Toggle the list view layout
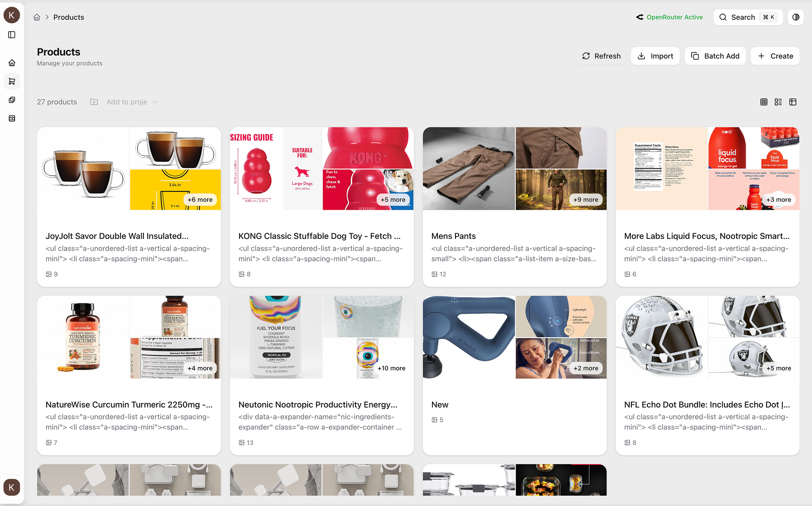 778,102
